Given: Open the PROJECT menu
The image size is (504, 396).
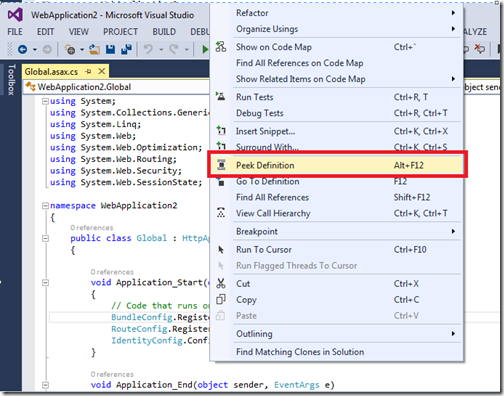Looking at the screenshot, I should coord(120,32).
